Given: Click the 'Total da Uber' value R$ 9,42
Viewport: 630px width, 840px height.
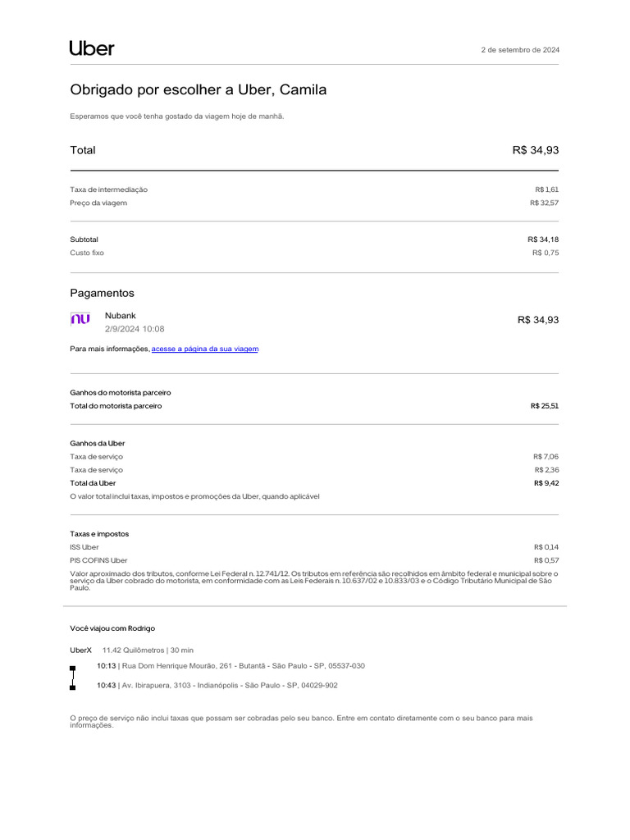Looking at the screenshot, I should click(x=546, y=483).
